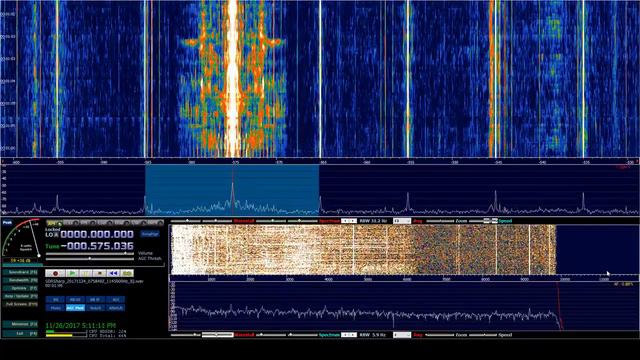Click the upper spectrum stepper arrows control
Screen dimensions: 640x360
pyautogui.click(x=349, y=221)
